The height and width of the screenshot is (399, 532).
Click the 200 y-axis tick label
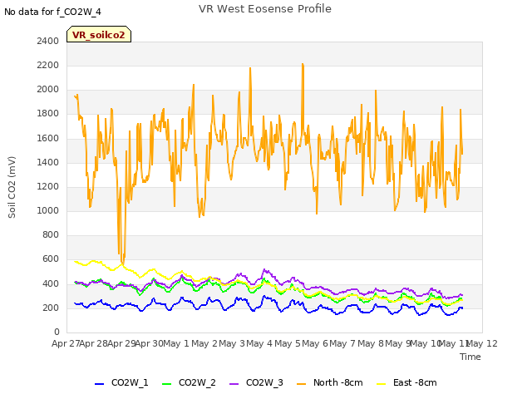pos(51,308)
